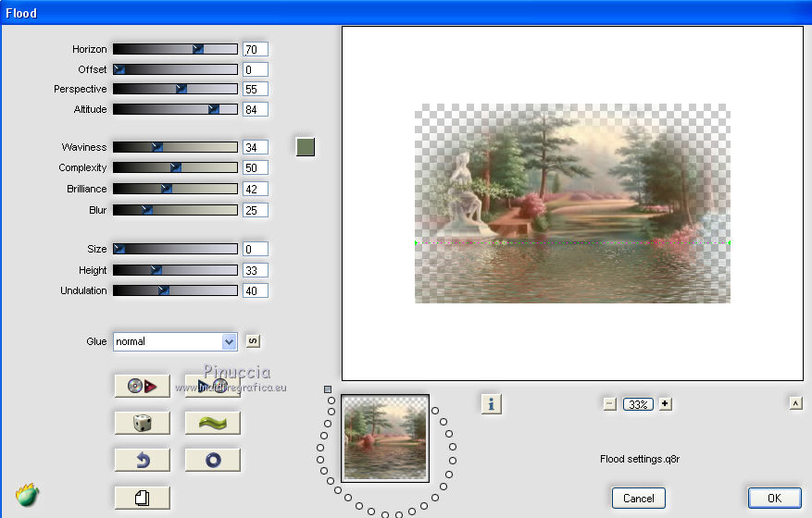This screenshot has width=812, height=518.
Task: Click the Offset value field
Action: (256, 69)
